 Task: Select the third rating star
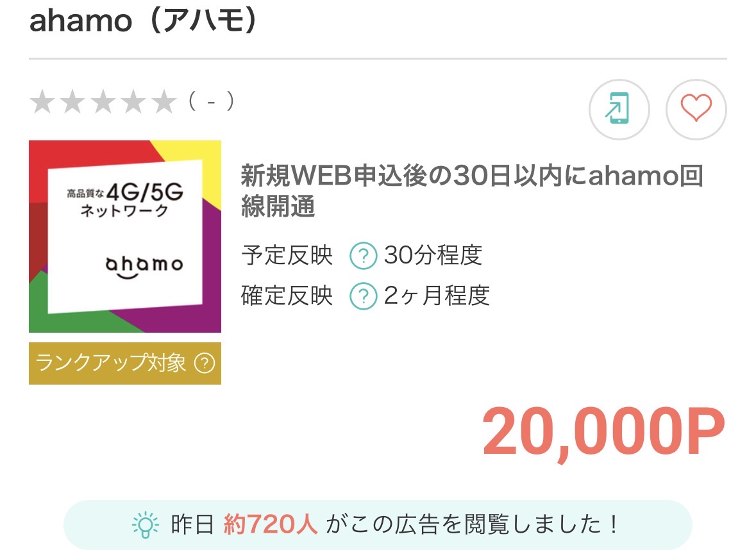103,103
